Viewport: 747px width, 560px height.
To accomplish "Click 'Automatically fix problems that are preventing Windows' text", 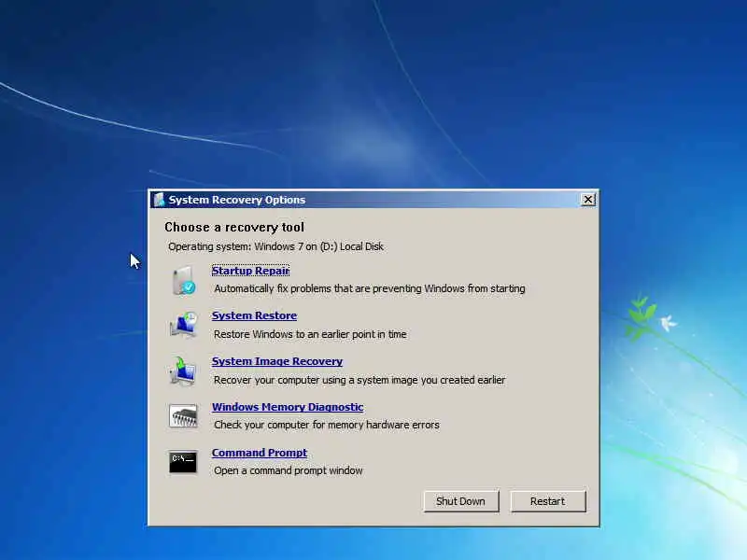I will [x=370, y=288].
